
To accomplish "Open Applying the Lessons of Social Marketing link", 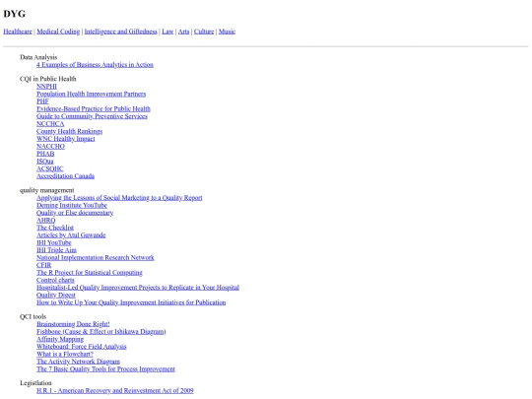I will point(119,197).
